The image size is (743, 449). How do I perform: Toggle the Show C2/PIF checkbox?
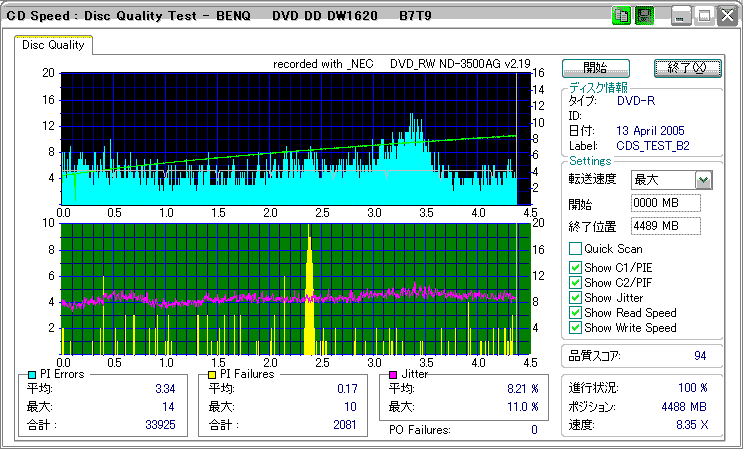point(575,282)
